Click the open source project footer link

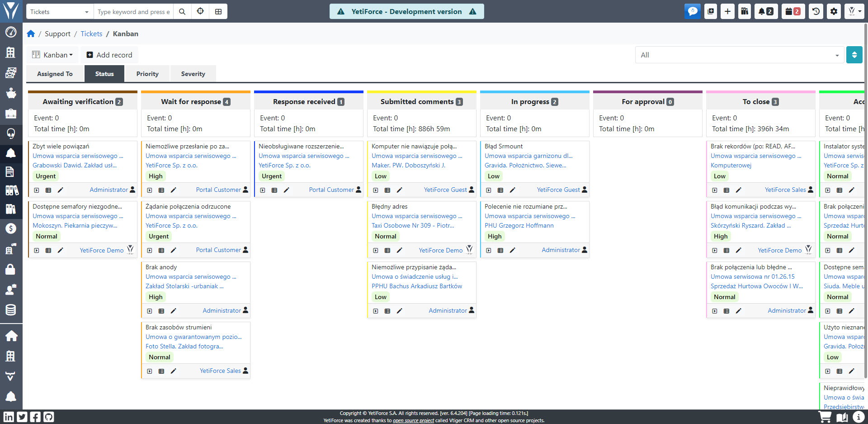pos(413,420)
